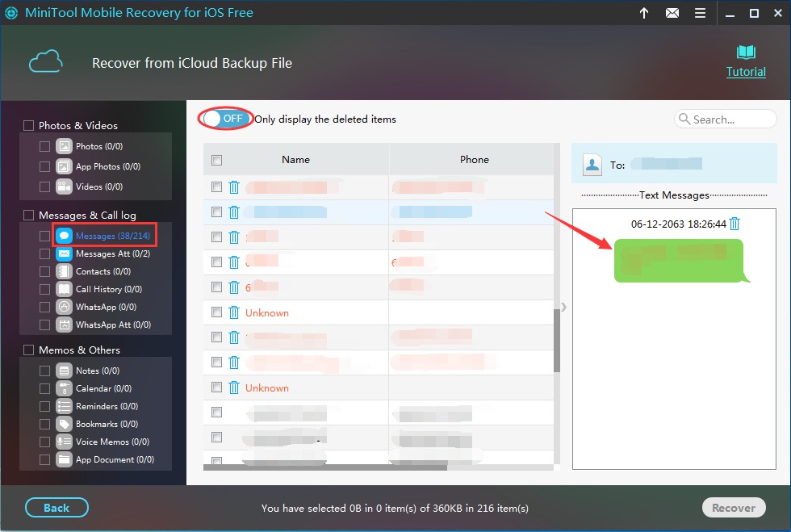Check the Messages & Call log group checkbox

[29, 215]
